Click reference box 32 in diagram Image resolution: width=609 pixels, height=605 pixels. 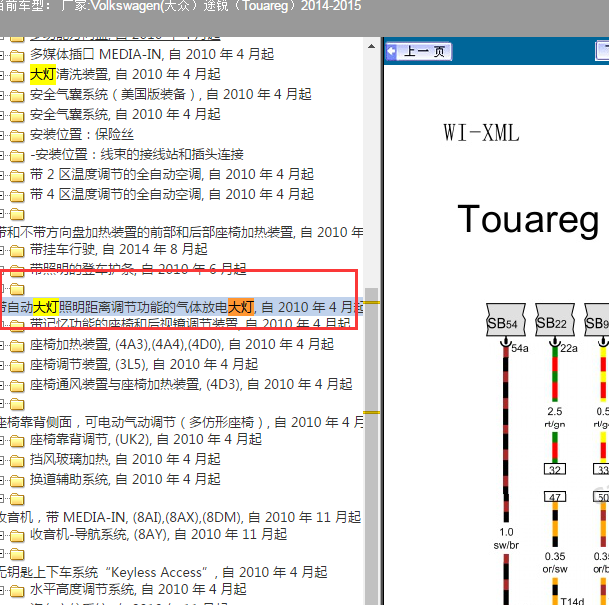tap(555, 469)
